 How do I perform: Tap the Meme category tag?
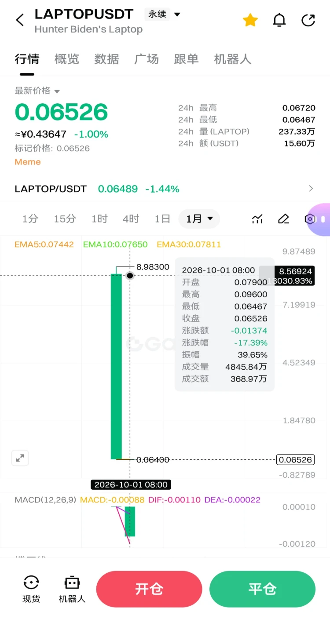(x=28, y=162)
